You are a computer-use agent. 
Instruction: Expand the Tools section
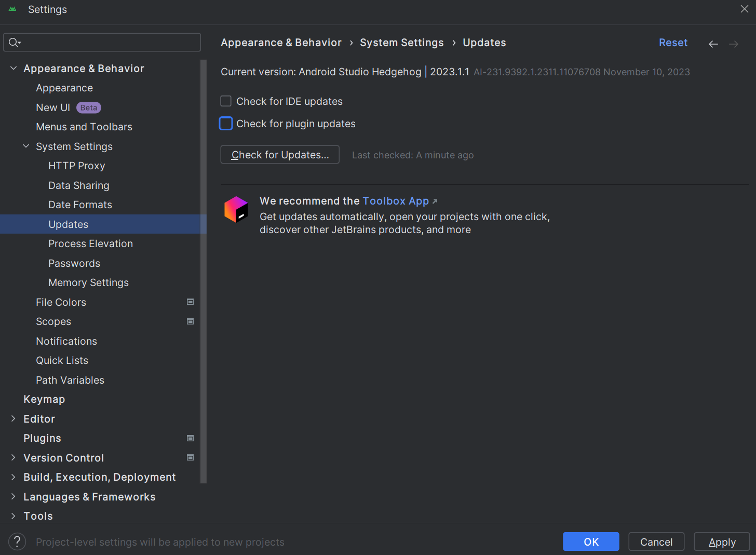14,516
